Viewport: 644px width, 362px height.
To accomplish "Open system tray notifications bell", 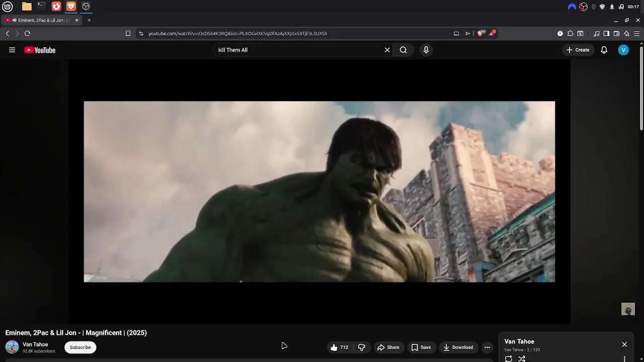I will (x=612, y=7).
